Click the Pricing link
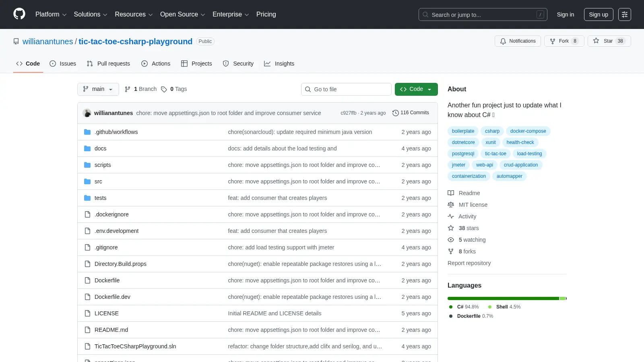 (x=266, y=14)
